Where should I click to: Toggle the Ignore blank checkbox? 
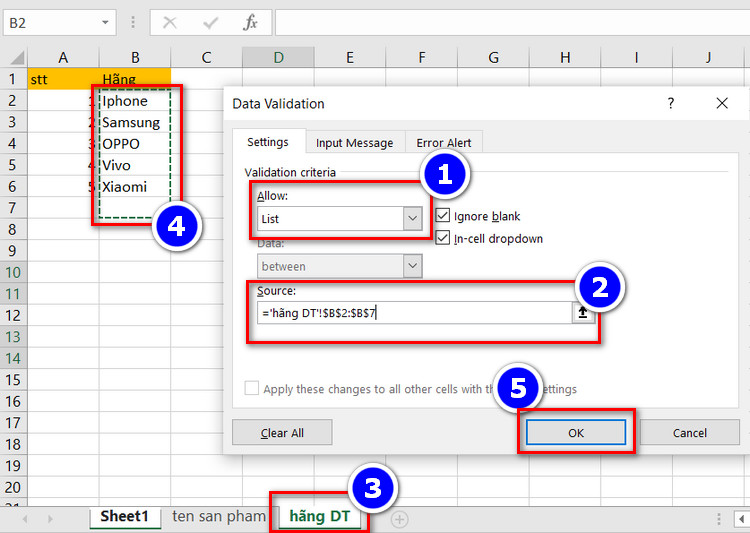[442, 216]
